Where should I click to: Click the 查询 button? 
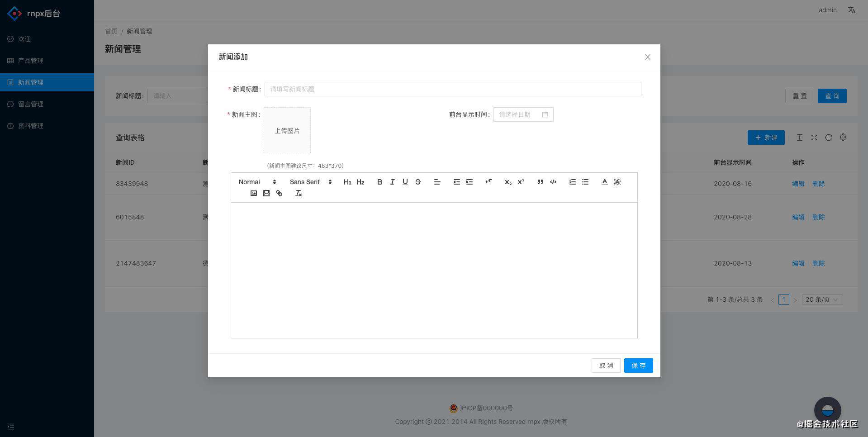832,96
